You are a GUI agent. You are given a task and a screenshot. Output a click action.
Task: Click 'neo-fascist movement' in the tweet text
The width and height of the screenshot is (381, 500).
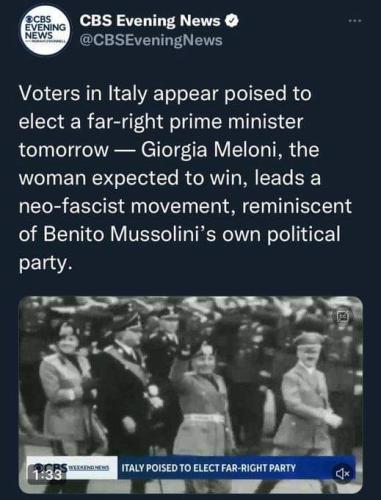point(125,205)
